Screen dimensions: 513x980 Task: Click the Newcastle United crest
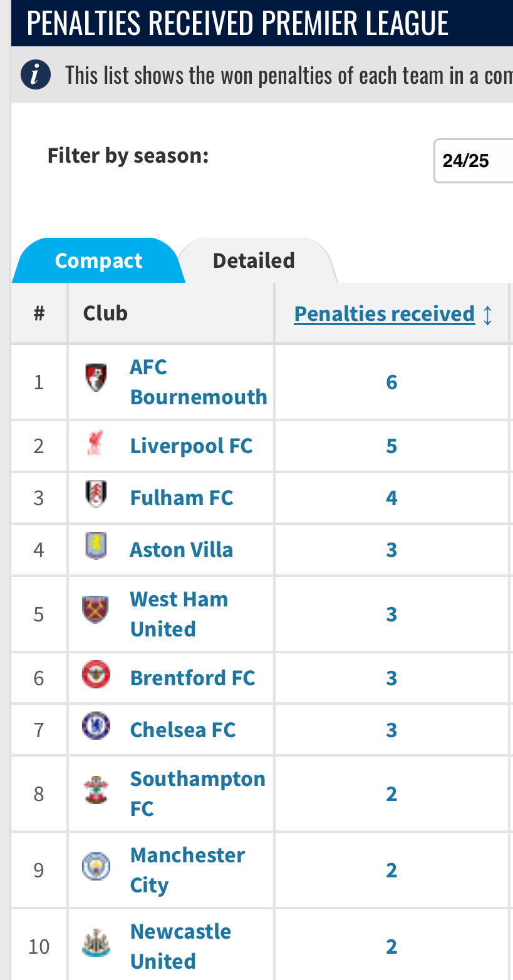[x=96, y=943]
